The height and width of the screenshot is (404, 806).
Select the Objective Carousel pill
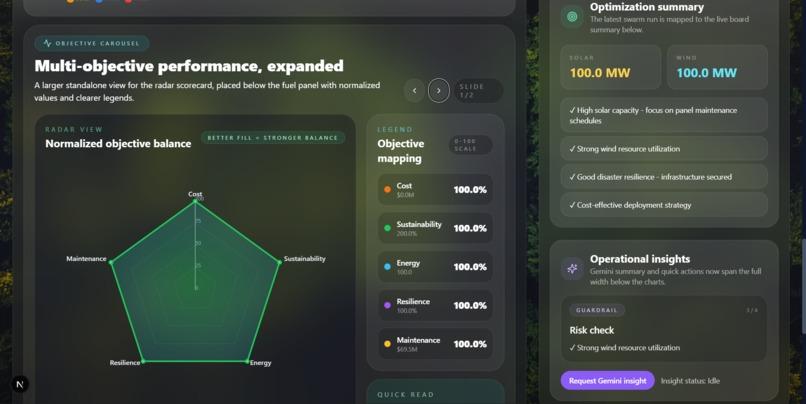click(92, 43)
